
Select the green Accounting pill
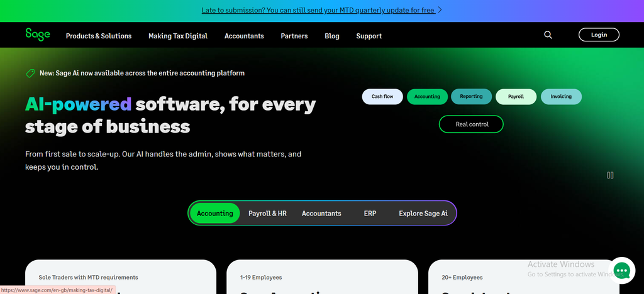tap(427, 97)
